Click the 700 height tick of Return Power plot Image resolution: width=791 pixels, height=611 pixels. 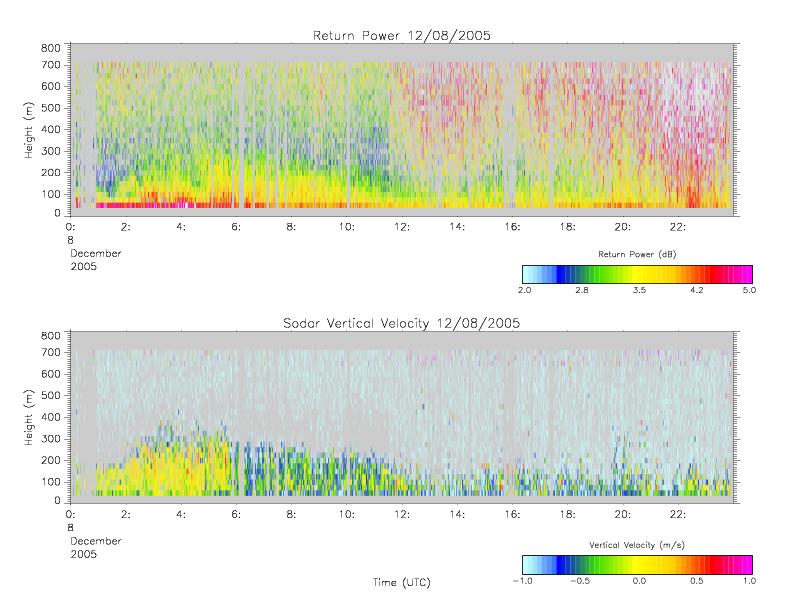[x=50, y=65]
